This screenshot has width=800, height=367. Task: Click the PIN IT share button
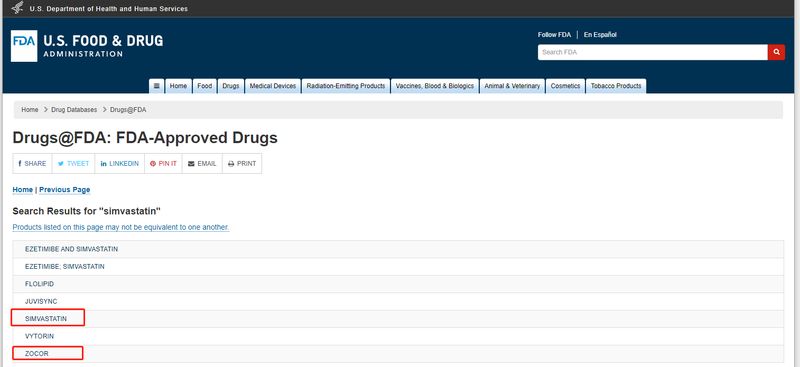[163, 164]
